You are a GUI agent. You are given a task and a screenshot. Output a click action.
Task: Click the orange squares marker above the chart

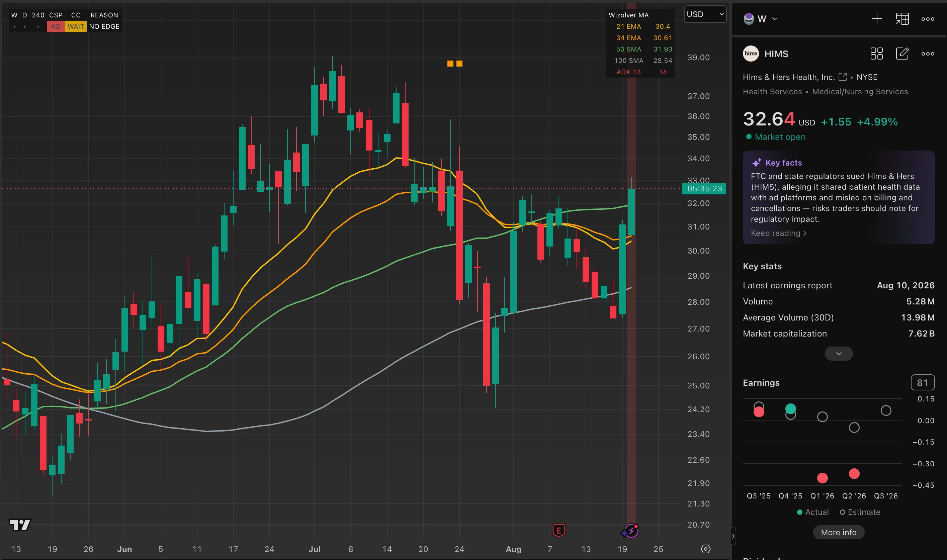click(454, 64)
